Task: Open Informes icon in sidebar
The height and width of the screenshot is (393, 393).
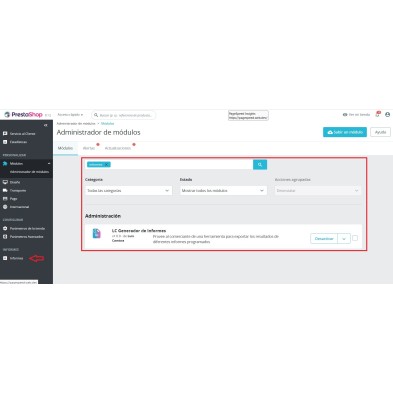Action: [5, 258]
